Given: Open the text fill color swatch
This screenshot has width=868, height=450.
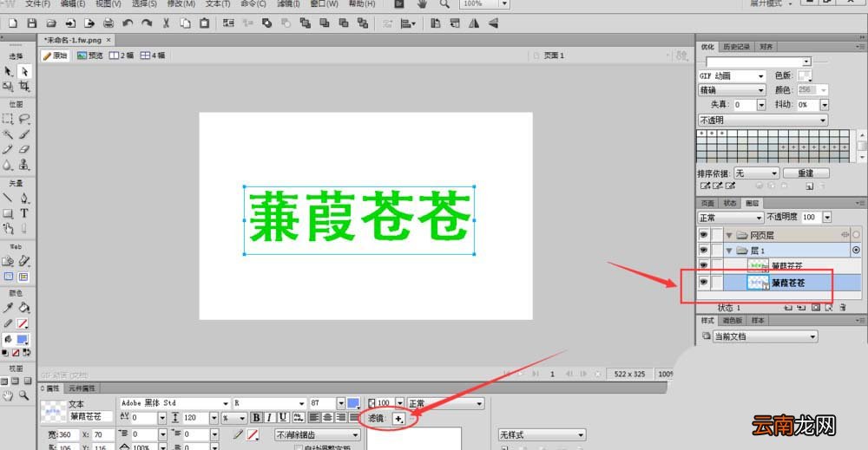Looking at the screenshot, I should point(353,403).
